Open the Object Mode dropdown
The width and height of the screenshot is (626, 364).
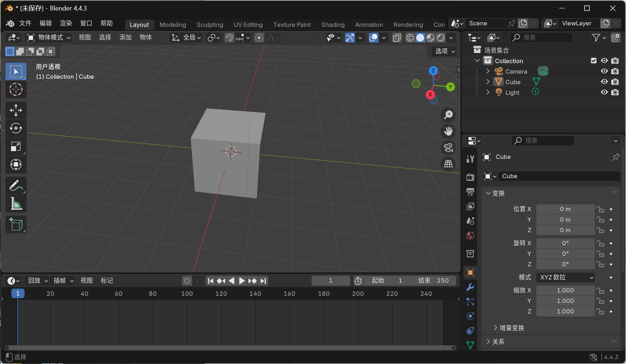pos(49,38)
